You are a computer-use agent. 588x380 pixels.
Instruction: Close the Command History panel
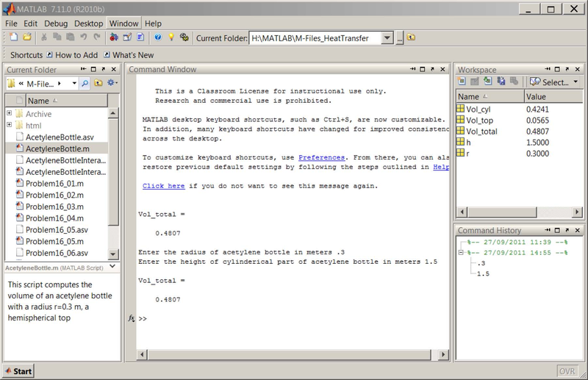point(578,230)
